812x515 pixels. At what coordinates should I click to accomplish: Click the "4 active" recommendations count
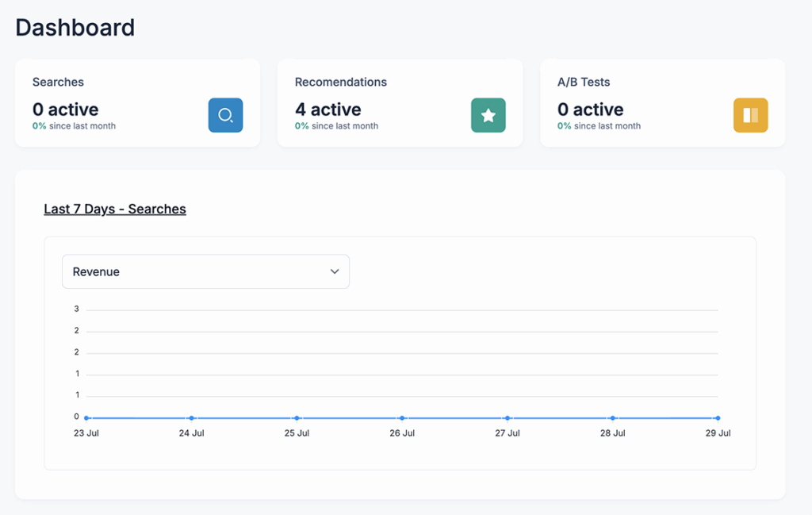tap(327, 110)
